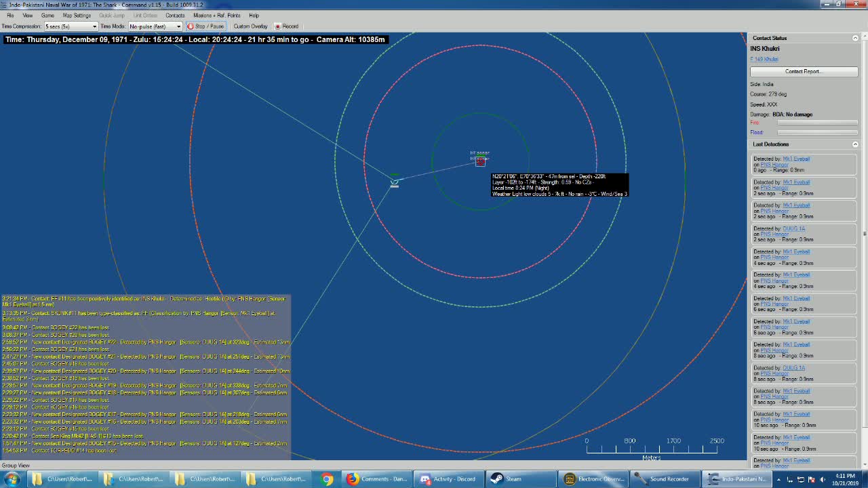
Task: Open the first Explorer window in the taskbar
Action: (x=62, y=479)
